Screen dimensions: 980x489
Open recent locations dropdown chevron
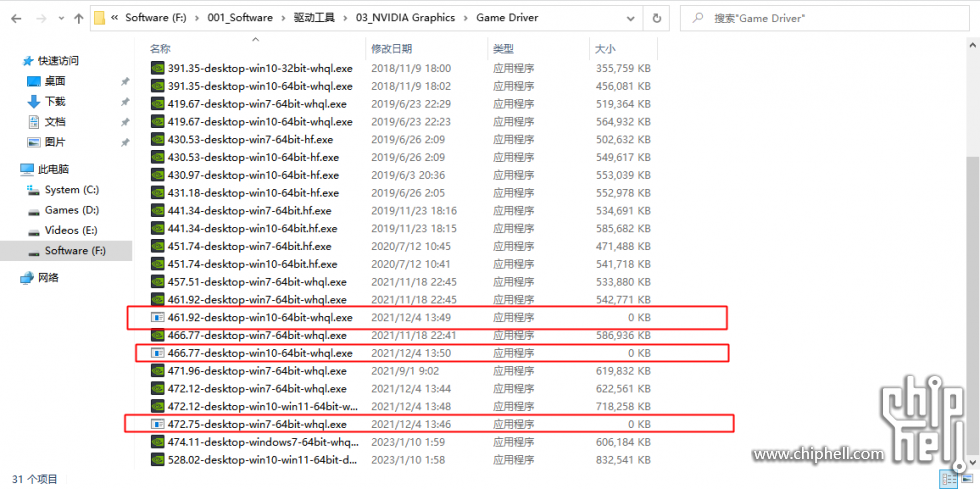click(x=61, y=19)
